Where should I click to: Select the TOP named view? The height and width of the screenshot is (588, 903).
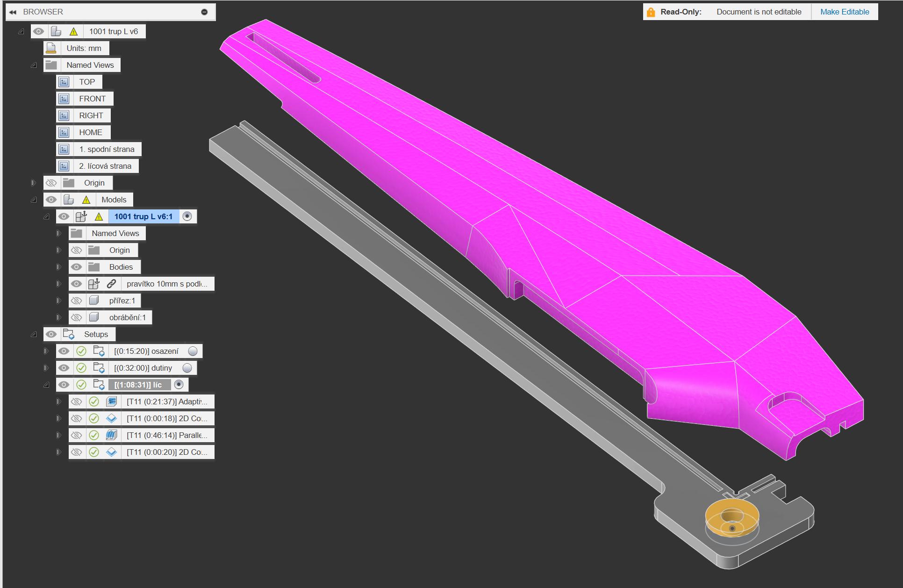[x=87, y=82]
